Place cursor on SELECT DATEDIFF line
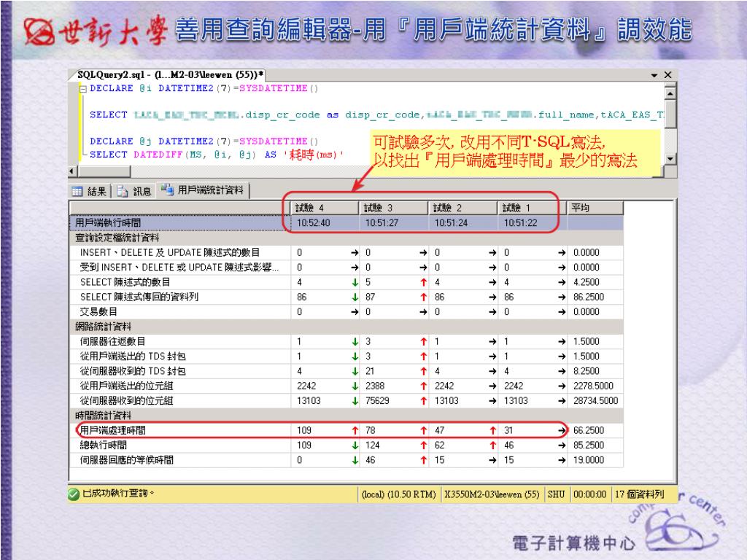This screenshot has height=560, width=747. [x=216, y=155]
